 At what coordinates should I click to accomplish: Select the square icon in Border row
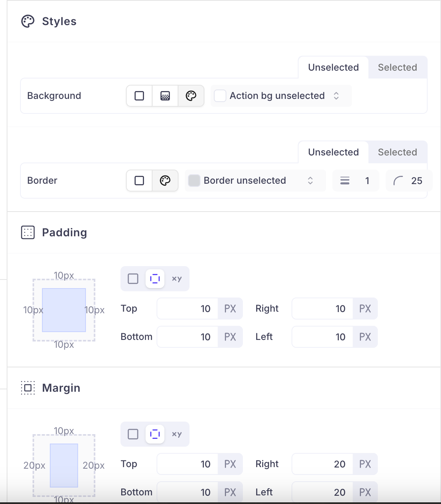(x=139, y=181)
